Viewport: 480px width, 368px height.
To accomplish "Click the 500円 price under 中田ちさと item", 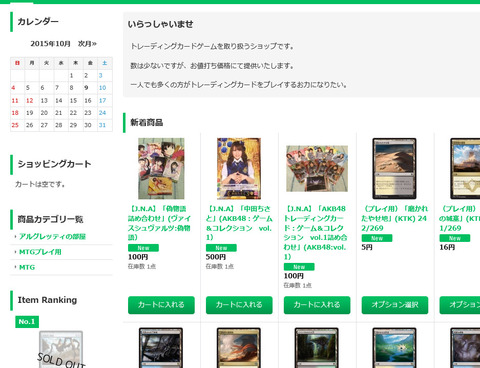I will tap(216, 257).
